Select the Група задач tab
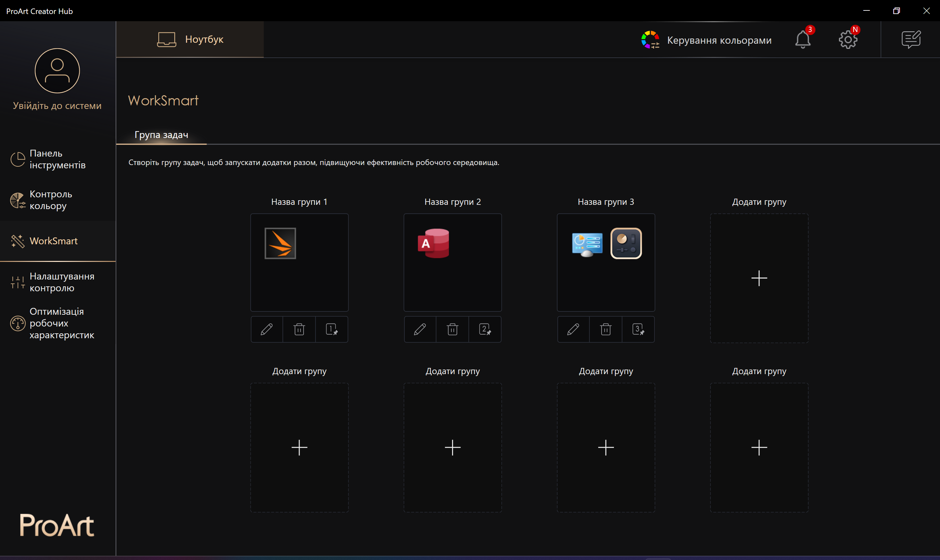The width and height of the screenshot is (940, 560). click(x=161, y=135)
